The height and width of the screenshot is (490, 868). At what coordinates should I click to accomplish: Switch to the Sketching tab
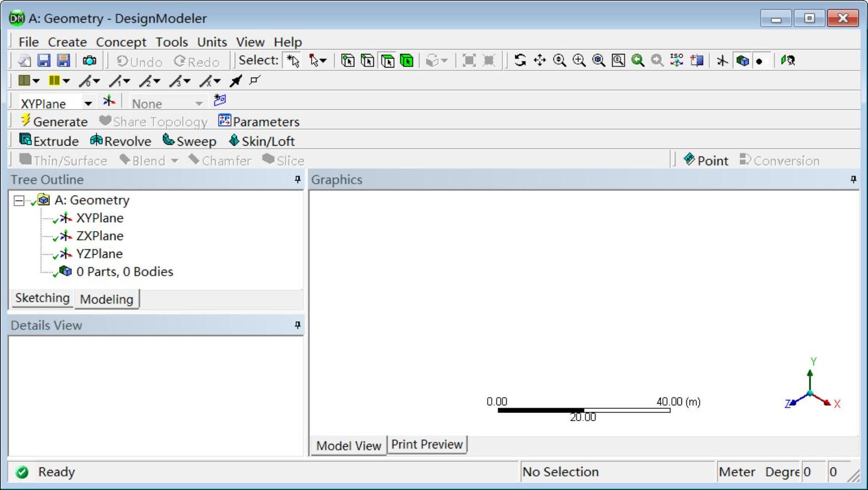click(42, 298)
